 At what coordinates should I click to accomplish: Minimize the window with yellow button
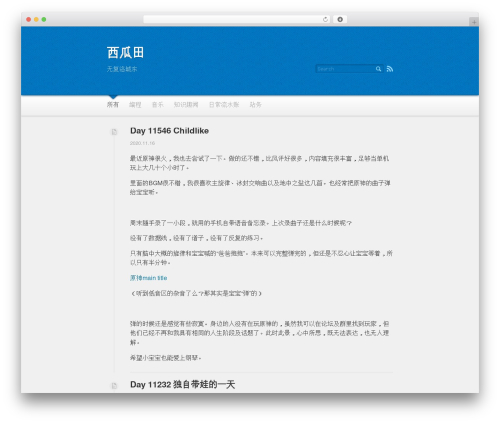36,19
